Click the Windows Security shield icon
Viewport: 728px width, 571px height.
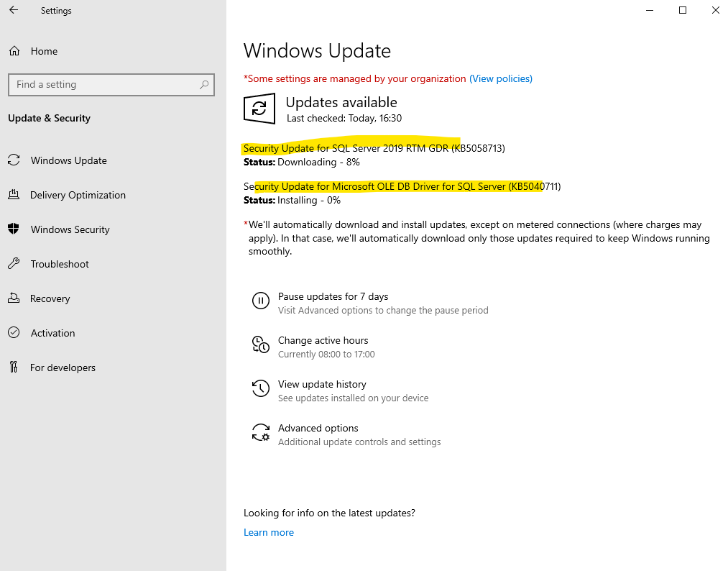coord(14,229)
